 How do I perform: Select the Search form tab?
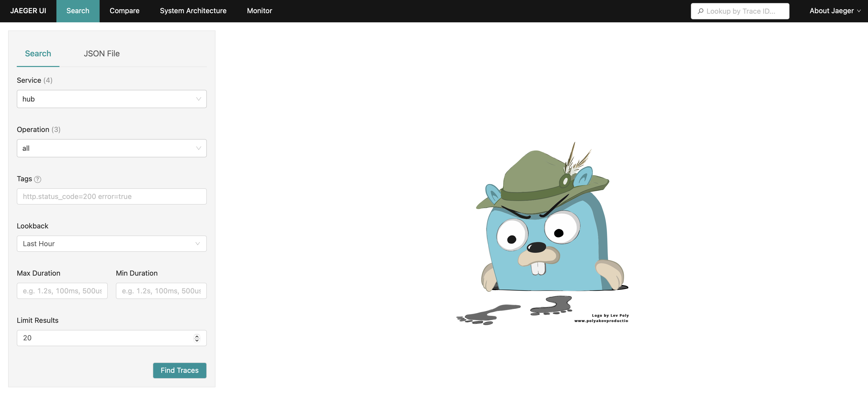[x=38, y=54]
